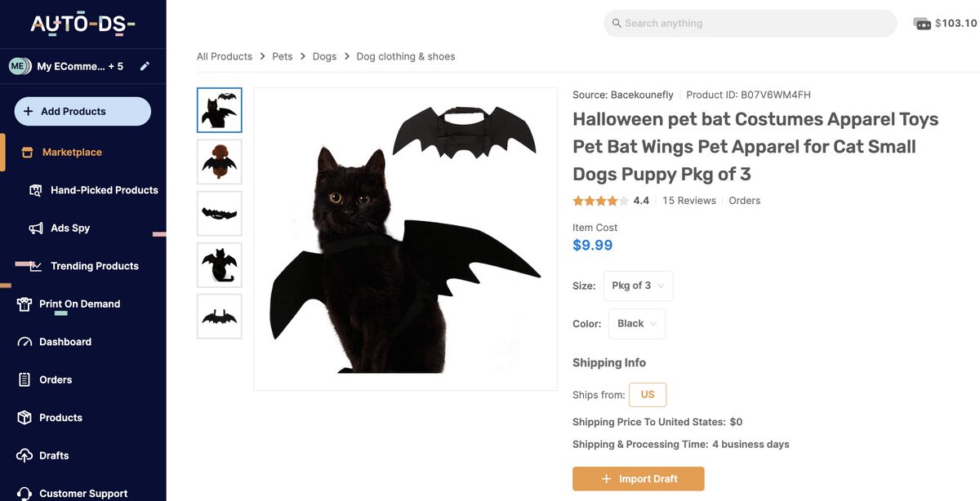This screenshot has height=501, width=980.
Task: Open the Add Products panel
Action: point(82,110)
